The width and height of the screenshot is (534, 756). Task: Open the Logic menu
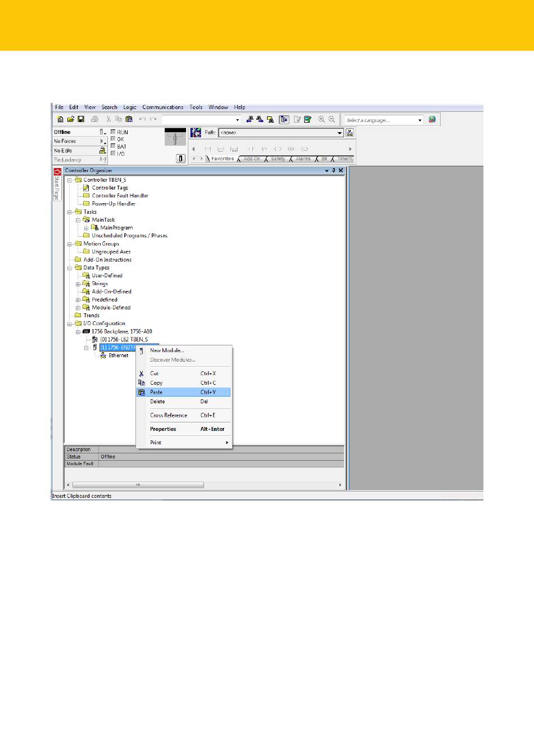click(130, 107)
